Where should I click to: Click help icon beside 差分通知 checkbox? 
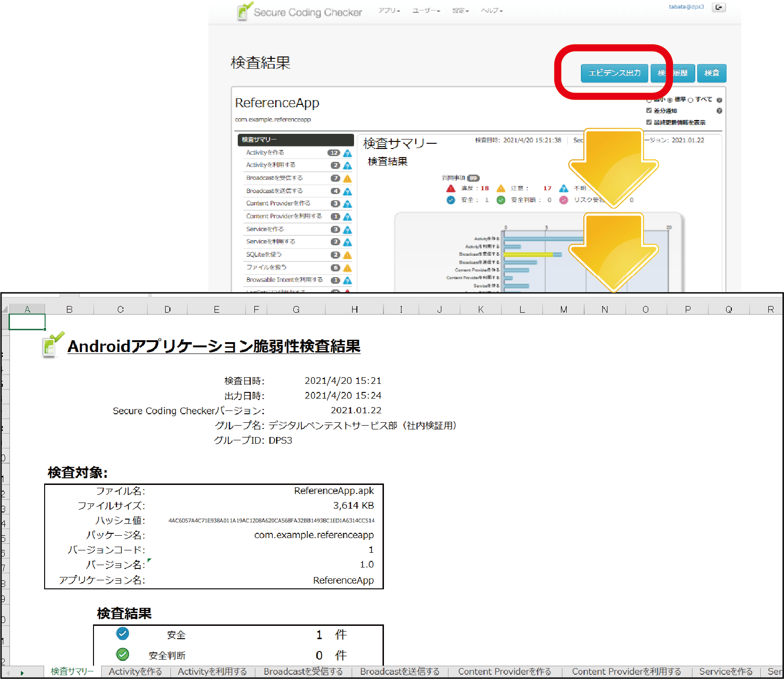tap(719, 111)
